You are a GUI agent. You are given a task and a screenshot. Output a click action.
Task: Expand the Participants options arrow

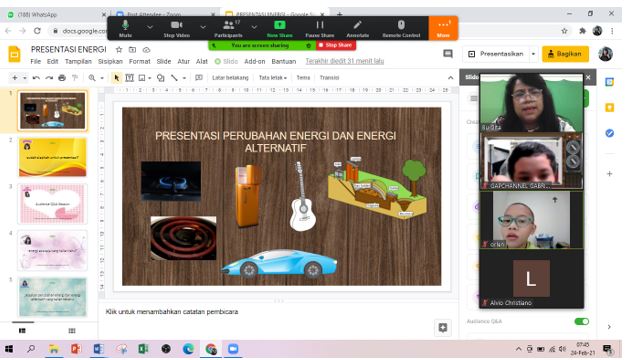[x=254, y=27]
